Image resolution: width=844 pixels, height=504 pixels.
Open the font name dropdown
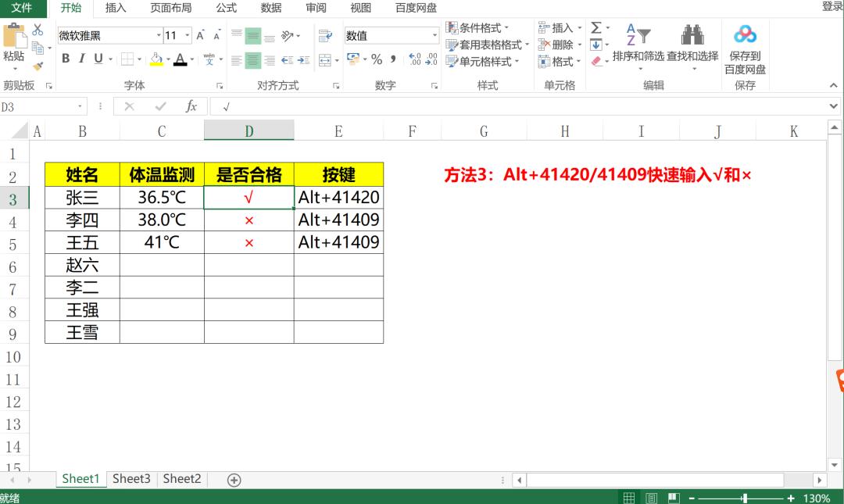[x=159, y=35]
